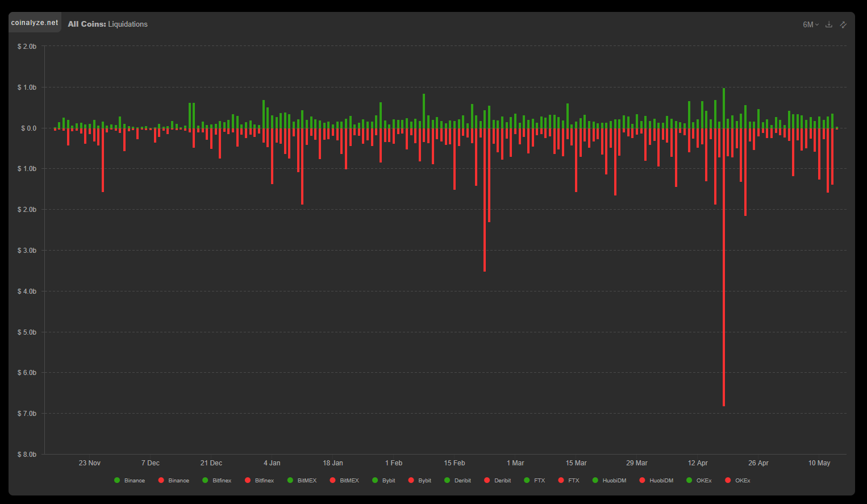Click the red Bybit legend dot
Image resolution: width=867 pixels, height=504 pixels.
411,481
